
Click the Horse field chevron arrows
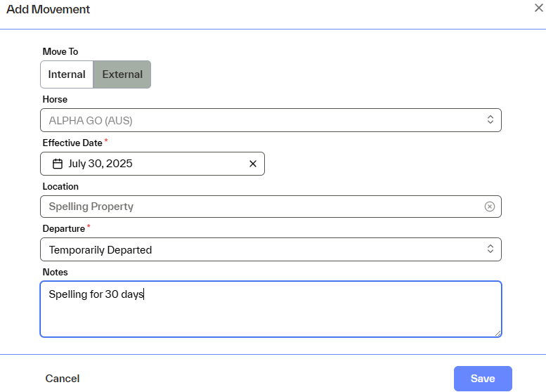pos(490,120)
